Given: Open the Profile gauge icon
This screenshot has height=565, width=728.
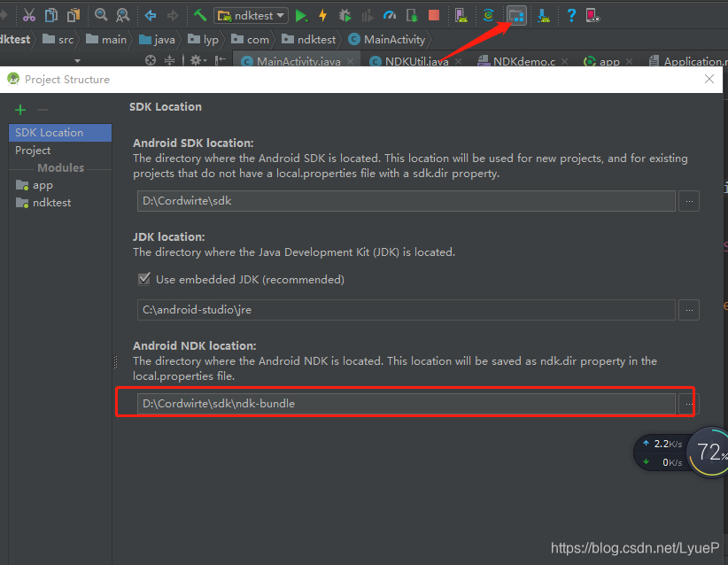Looking at the screenshot, I should [x=390, y=16].
